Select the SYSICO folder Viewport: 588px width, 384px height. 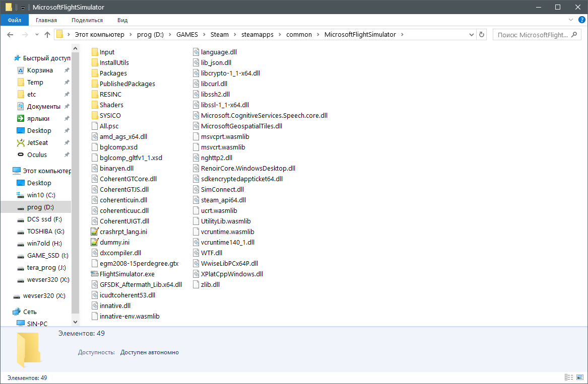click(x=106, y=115)
